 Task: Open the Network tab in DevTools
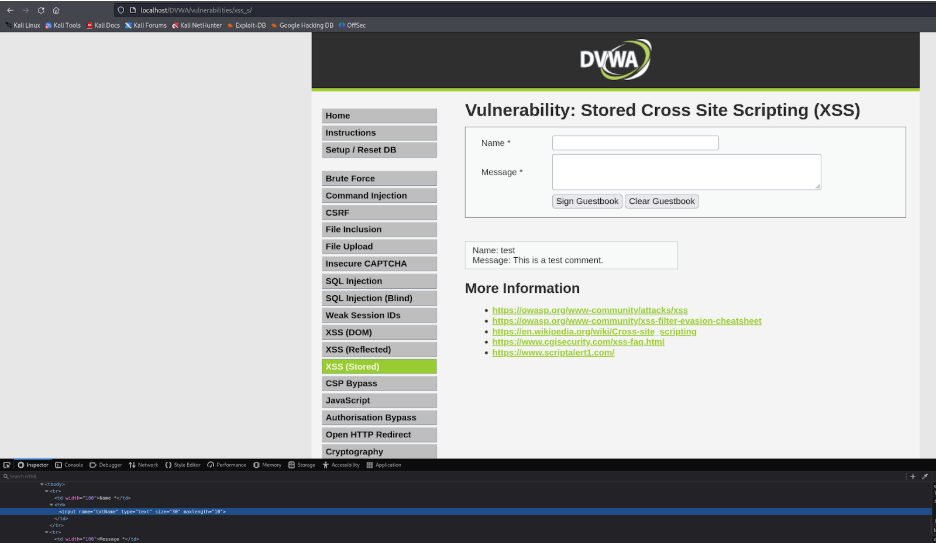click(x=144, y=465)
